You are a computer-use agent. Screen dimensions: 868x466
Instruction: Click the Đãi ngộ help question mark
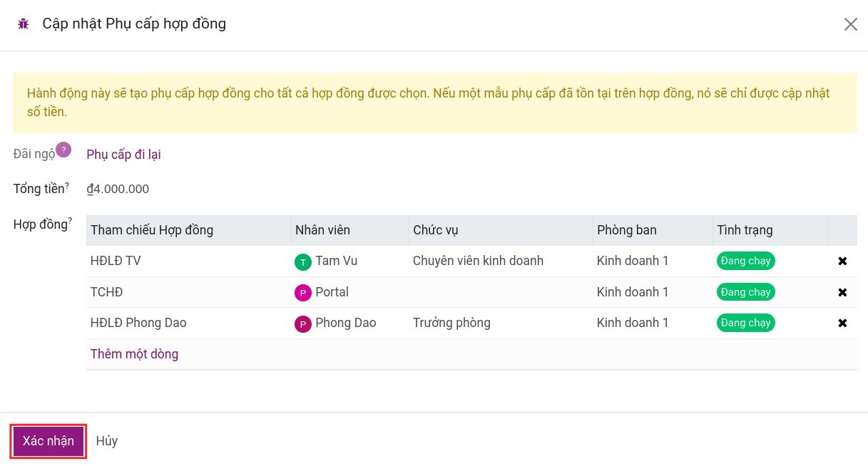pyautogui.click(x=63, y=150)
